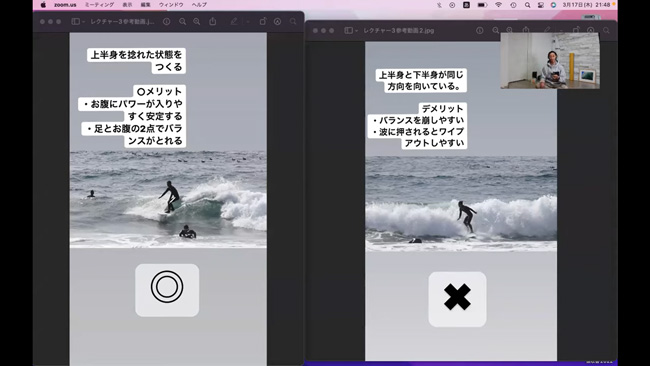650x366 pixels.
Task: Open the 表示 menu
Action: tap(127, 5)
